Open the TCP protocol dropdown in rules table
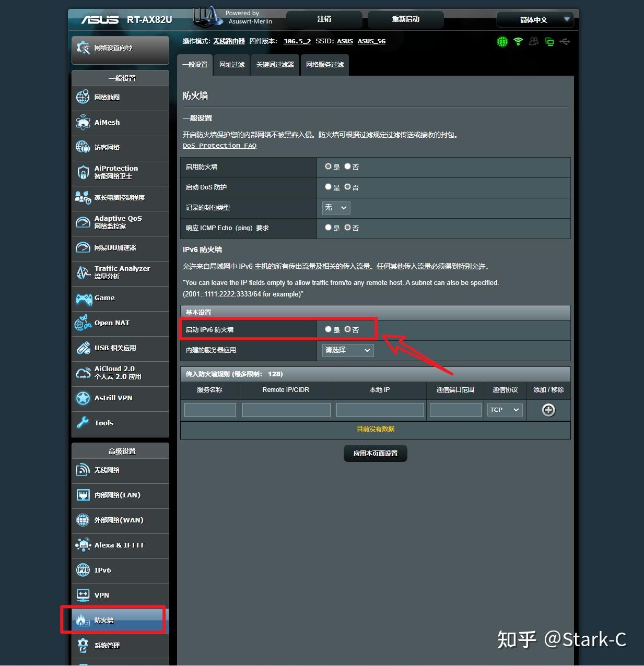The height and width of the screenshot is (666, 644). (x=504, y=410)
